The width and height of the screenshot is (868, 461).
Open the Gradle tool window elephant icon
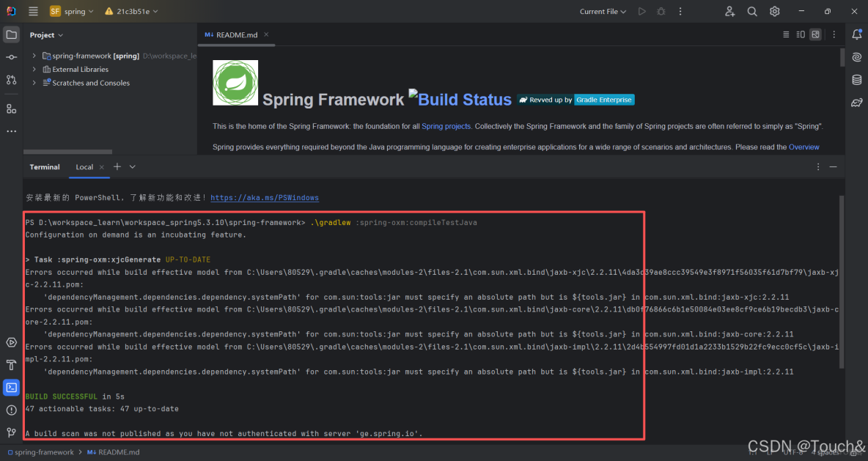(x=856, y=103)
